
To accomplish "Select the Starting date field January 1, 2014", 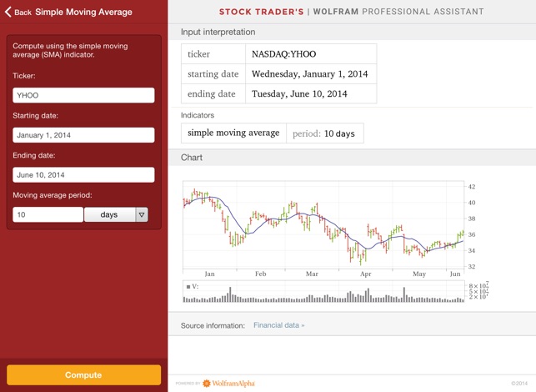I will (x=83, y=135).
